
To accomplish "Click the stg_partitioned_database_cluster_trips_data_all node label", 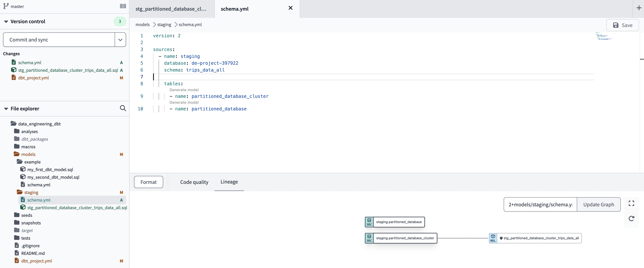I will [541, 238].
